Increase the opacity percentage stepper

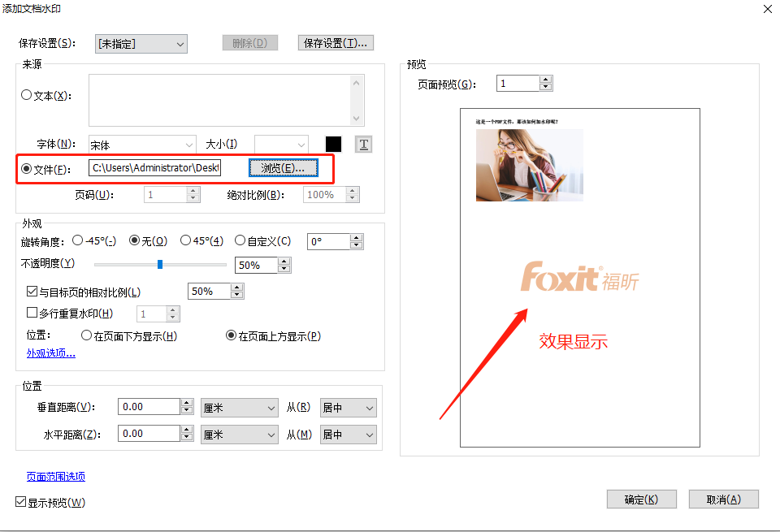point(284,262)
